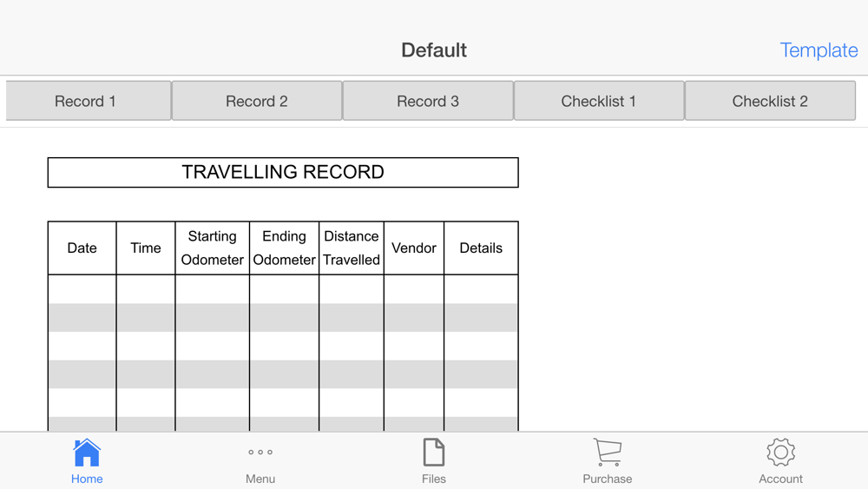Open the Account gear icon
Viewport: 868px width, 489px height.
point(780,453)
